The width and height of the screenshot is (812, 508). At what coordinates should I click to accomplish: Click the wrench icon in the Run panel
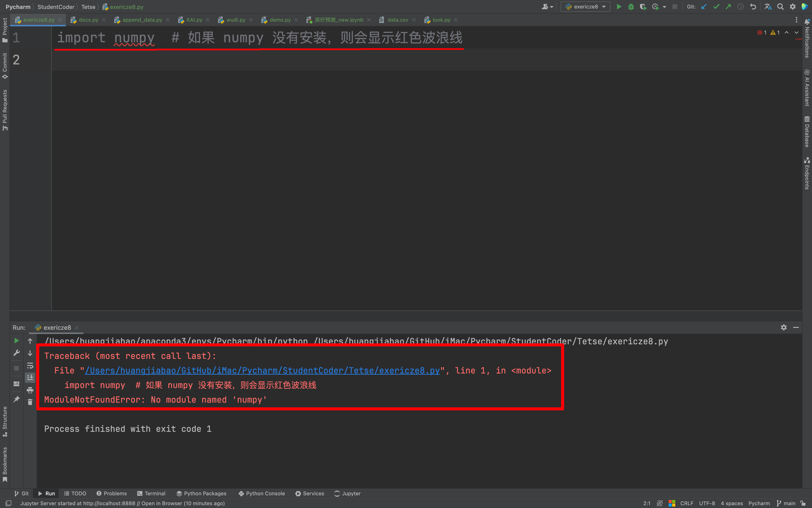pyautogui.click(x=16, y=353)
